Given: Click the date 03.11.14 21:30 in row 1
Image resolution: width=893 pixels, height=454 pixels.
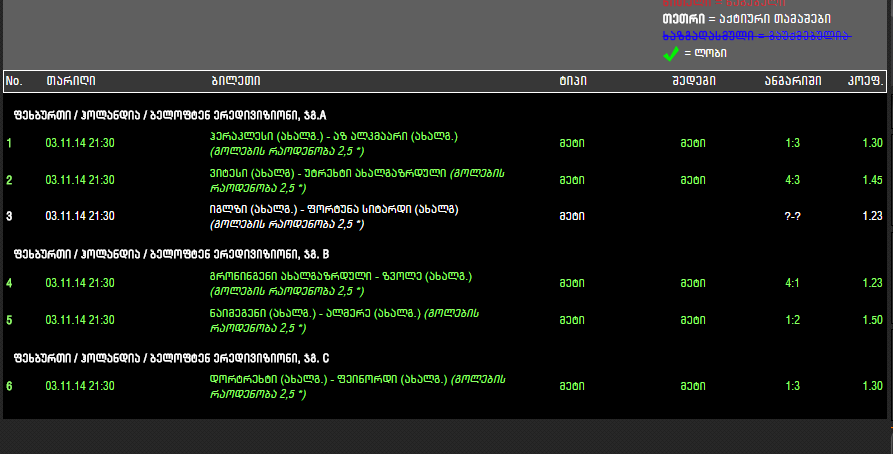Looking at the screenshot, I should coord(80,143).
